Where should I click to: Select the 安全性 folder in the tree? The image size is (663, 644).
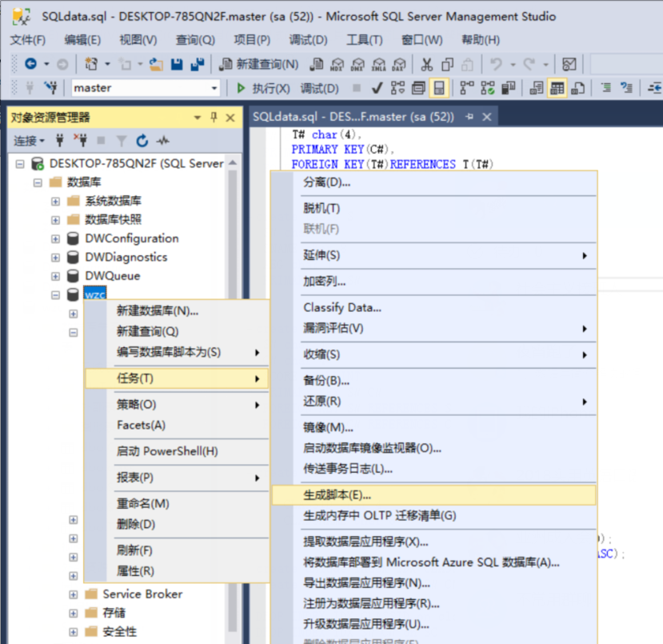[120, 632]
